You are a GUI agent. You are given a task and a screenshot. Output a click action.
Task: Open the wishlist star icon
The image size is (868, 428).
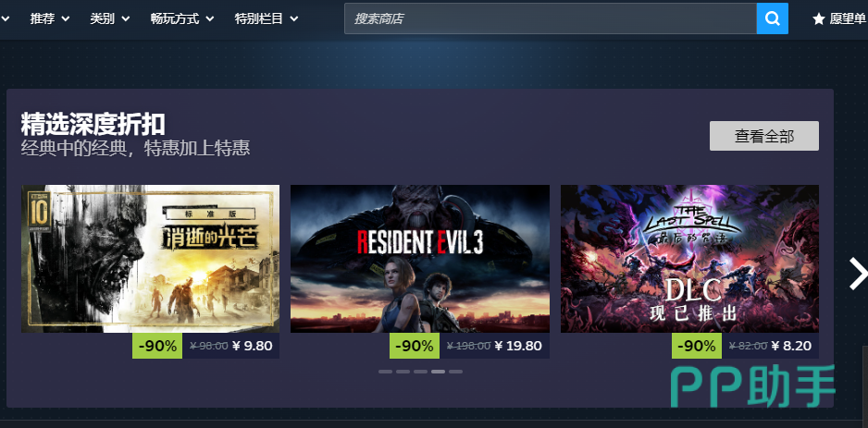819,18
